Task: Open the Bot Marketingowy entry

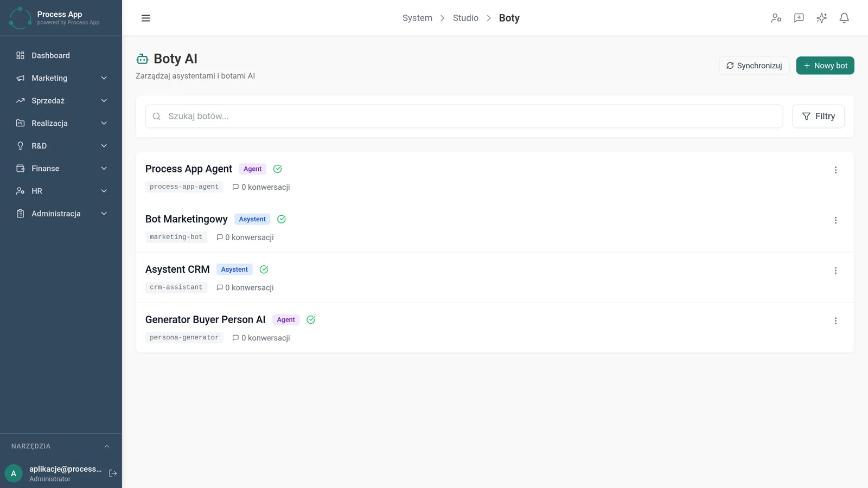Action: (186, 219)
